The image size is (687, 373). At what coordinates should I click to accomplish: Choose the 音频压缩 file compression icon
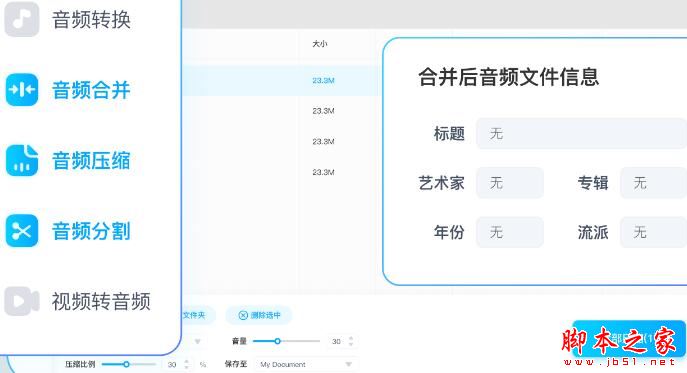click(21, 160)
